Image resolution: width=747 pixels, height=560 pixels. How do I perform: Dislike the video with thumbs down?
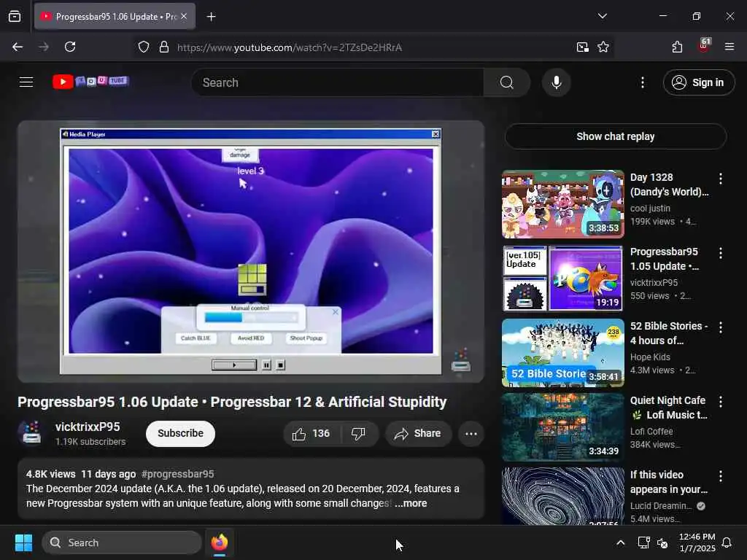(358, 433)
